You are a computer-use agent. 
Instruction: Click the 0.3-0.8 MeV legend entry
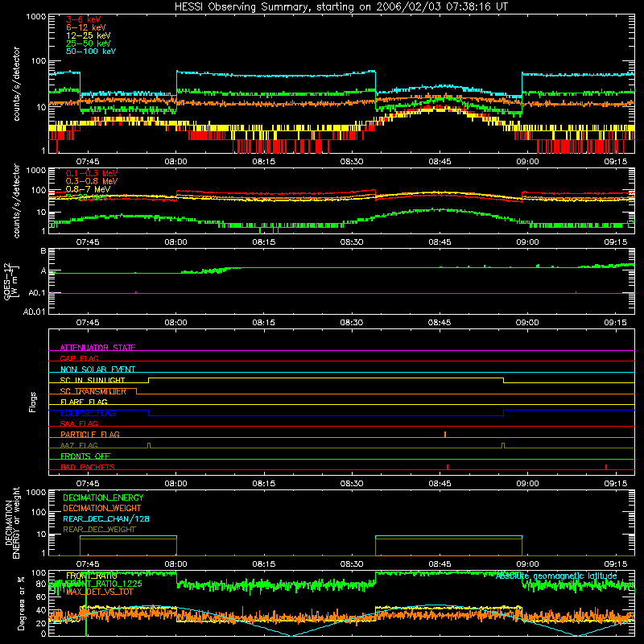[x=92, y=181]
